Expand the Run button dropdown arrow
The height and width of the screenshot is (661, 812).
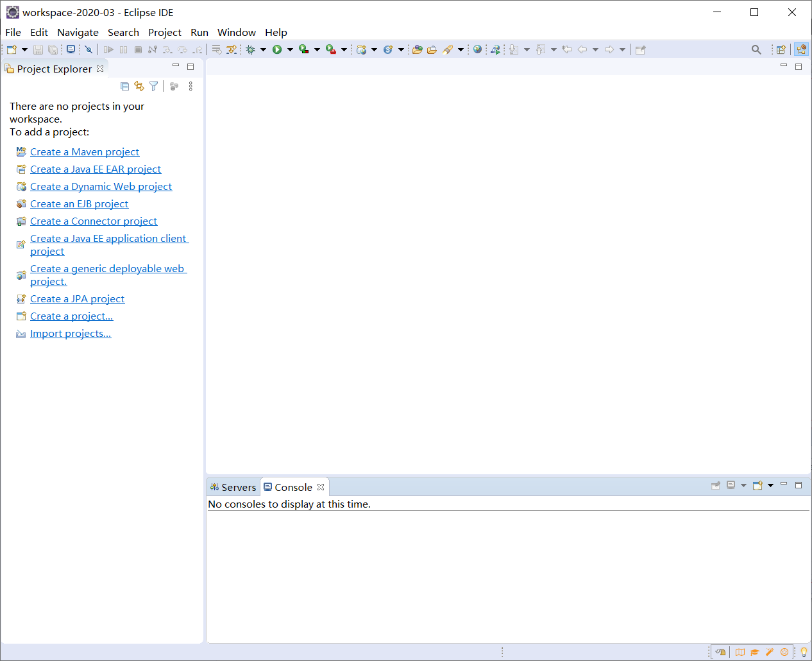(290, 49)
